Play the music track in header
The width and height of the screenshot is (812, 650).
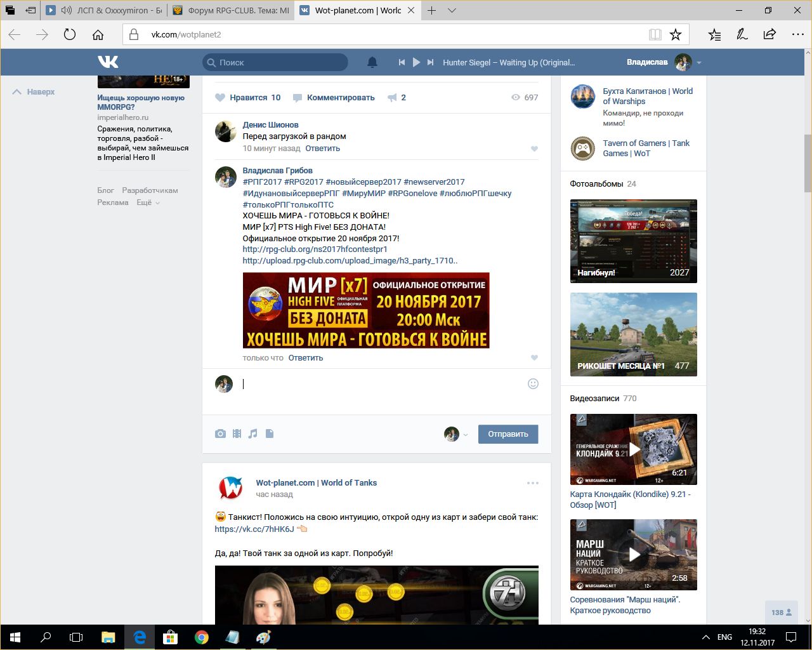[x=416, y=62]
